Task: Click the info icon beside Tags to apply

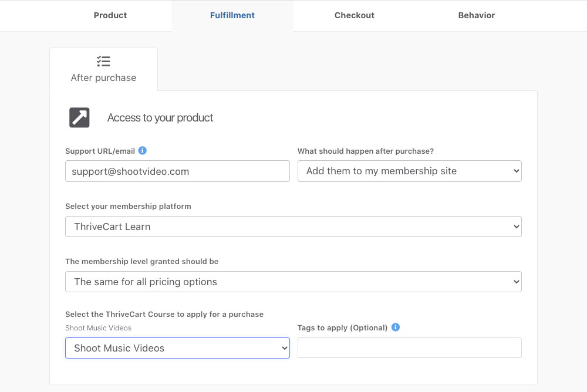Action: pyautogui.click(x=395, y=327)
